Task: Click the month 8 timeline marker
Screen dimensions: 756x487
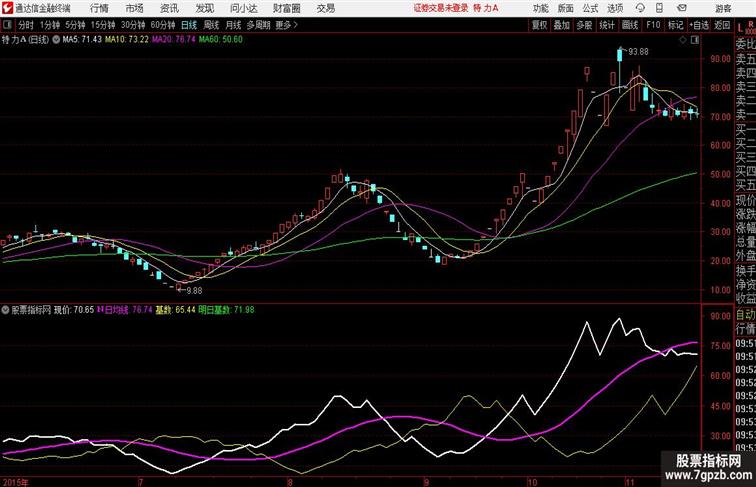Action: [289, 482]
